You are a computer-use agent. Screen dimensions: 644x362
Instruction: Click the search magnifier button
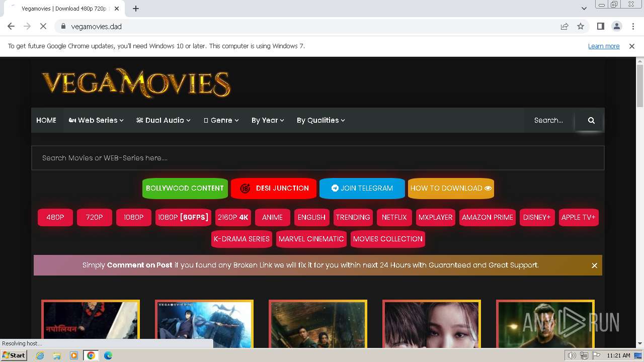point(591,120)
